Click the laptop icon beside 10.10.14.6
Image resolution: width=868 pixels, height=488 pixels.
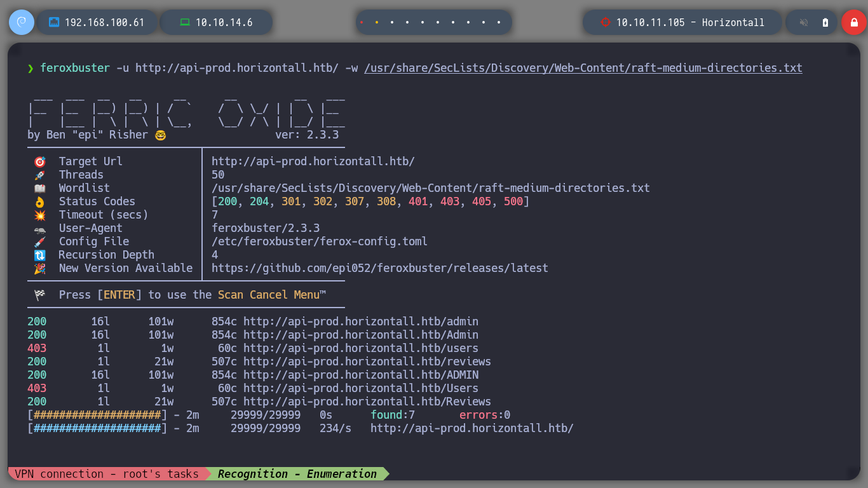tap(185, 22)
